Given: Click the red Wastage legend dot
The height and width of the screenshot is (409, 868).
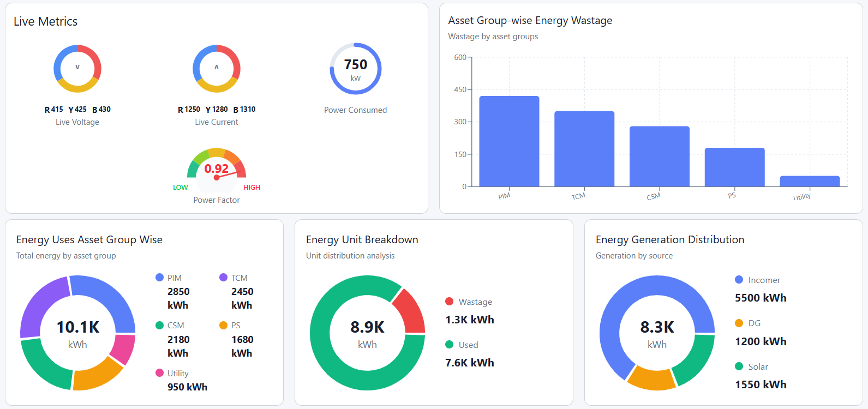Looking at the screenshot, I should [x=450, y=302].
